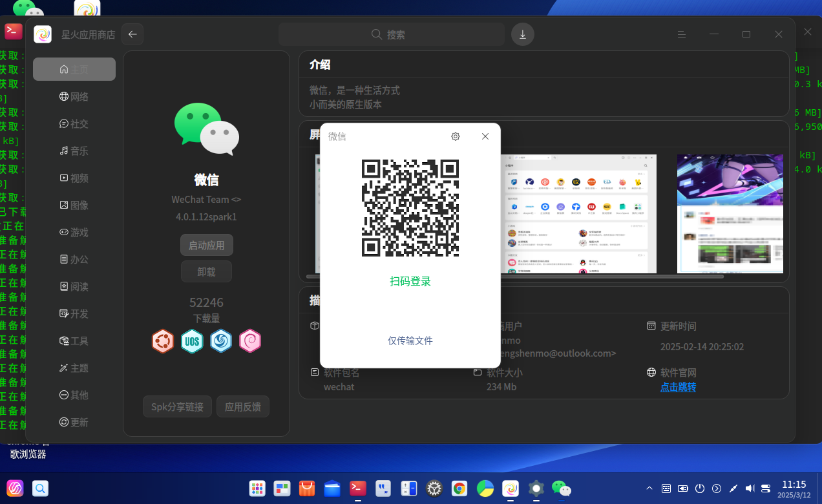Open 应用反馈 for WeChat
The image size is (822, 504).
pyautogui.click(x=243, y=406)
